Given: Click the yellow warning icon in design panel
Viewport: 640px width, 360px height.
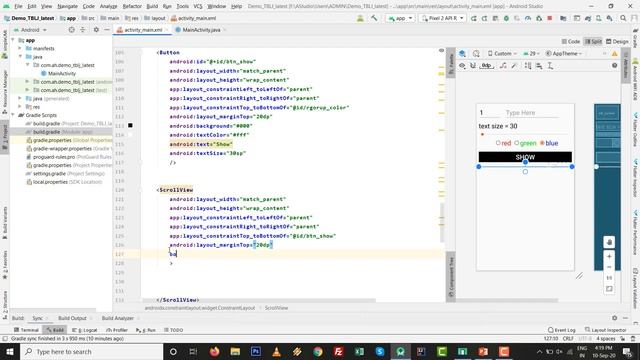Looking at the screenshot, I should pos(614,53).
